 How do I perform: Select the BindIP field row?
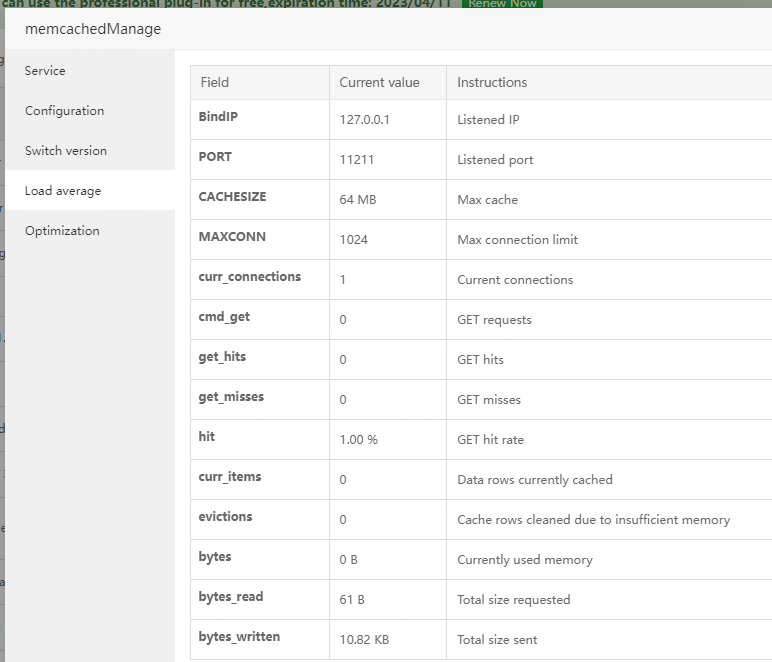(x=218, y=117)
